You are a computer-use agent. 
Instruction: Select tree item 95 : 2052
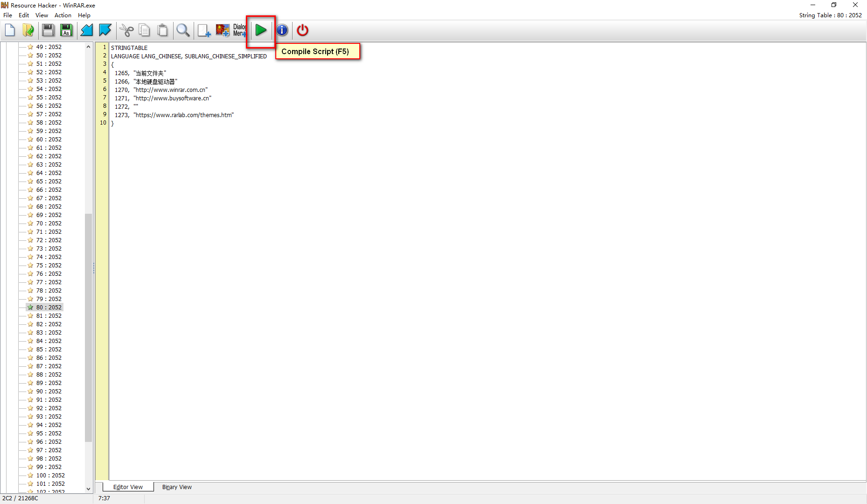click(x=49, y=434)
